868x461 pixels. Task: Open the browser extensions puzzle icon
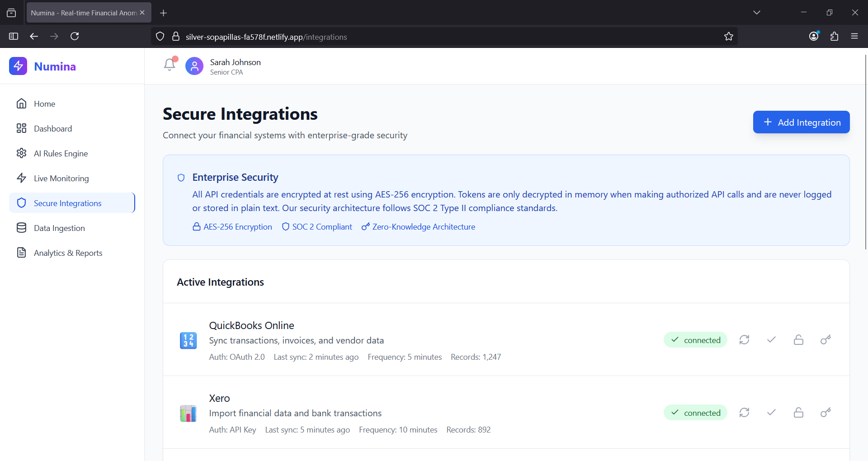[834, 37]
